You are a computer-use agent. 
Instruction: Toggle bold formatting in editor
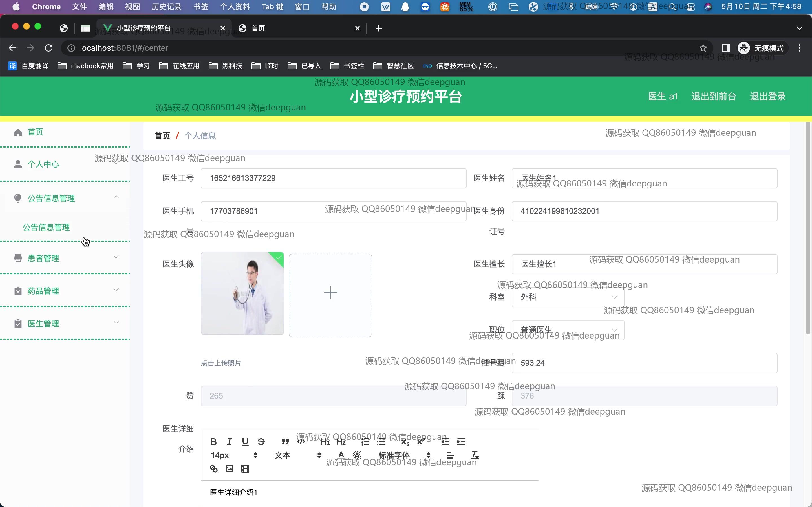[213, 442]
